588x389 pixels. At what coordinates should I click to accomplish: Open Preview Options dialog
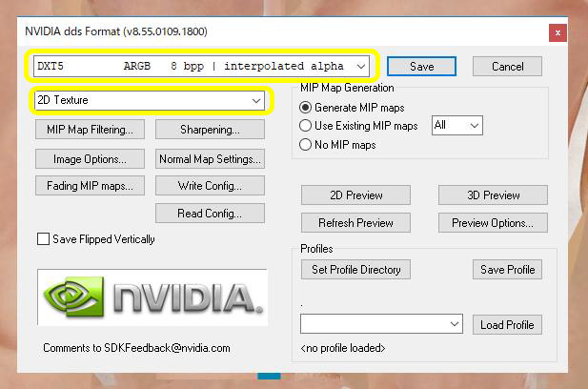tap(493, 223)
